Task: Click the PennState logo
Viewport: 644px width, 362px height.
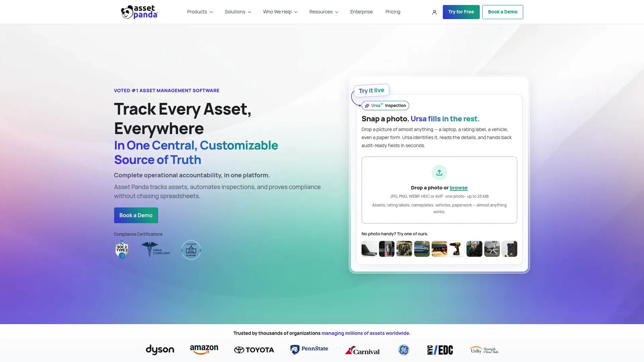Action: point(309,349)
